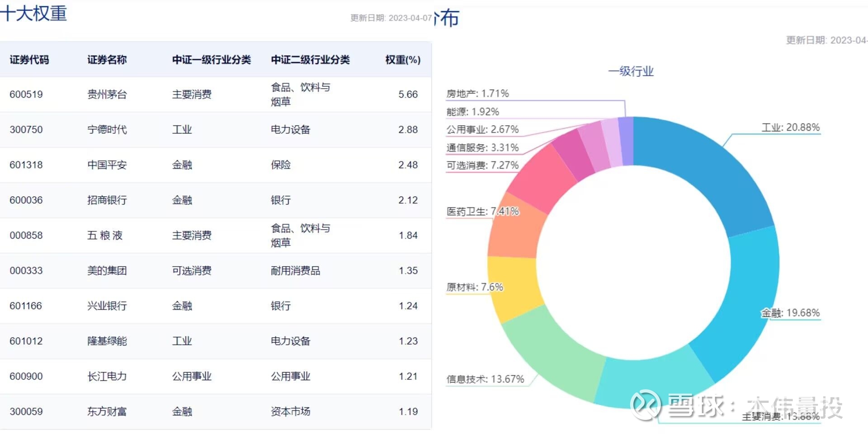868x434 pixels.
Task: Click the 宁德时代 name cell
Action: coord(107,130)
